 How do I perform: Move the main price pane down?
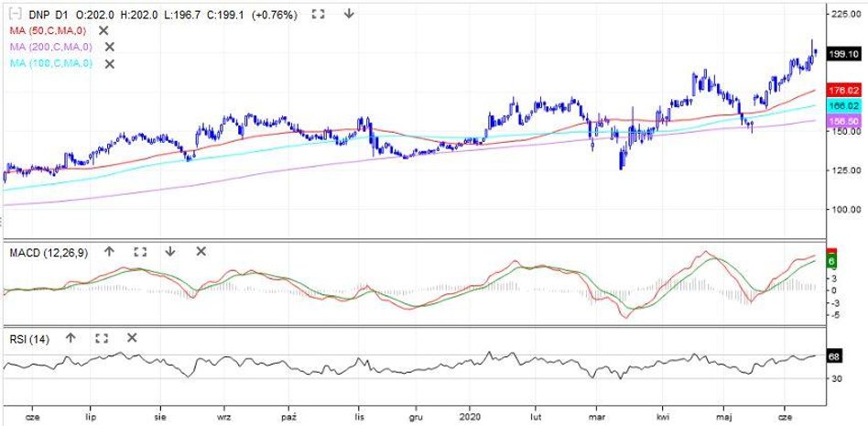tap(349, 14)
